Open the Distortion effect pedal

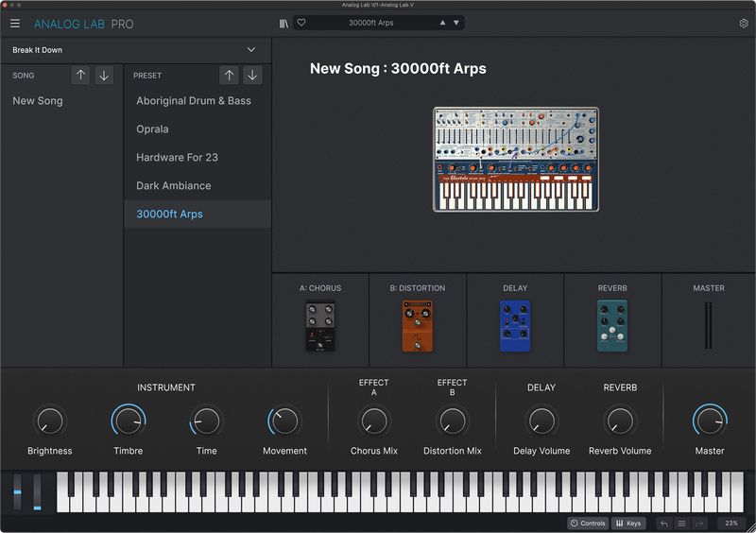point(418,326)
